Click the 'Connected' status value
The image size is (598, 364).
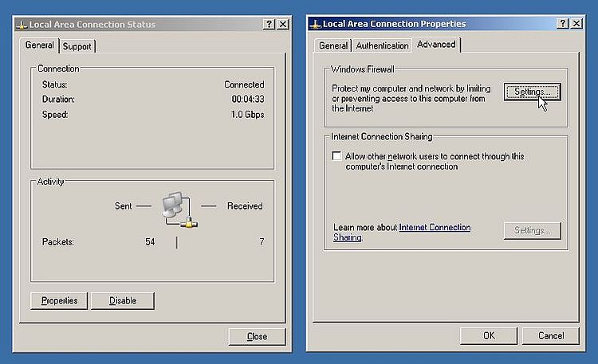coord(244,84)
